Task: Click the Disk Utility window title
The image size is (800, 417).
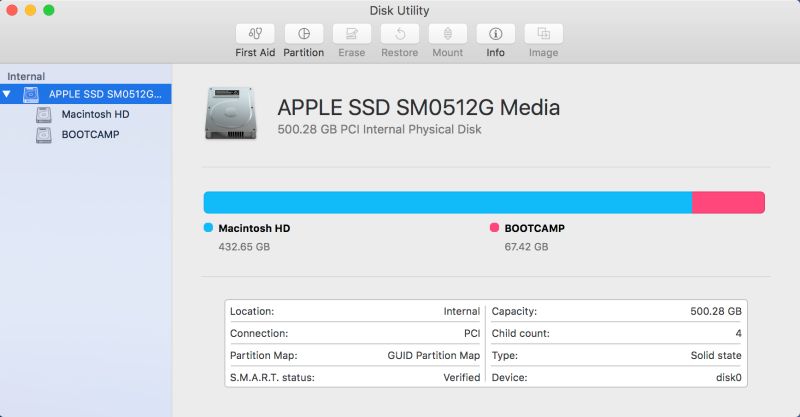Action: (399, 10)
